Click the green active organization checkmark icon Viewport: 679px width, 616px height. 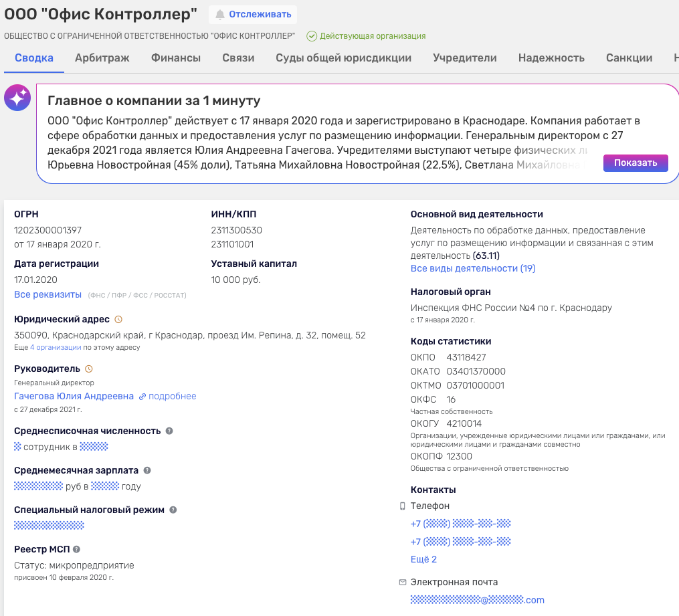pyautogui.click(x=312, y=36)
